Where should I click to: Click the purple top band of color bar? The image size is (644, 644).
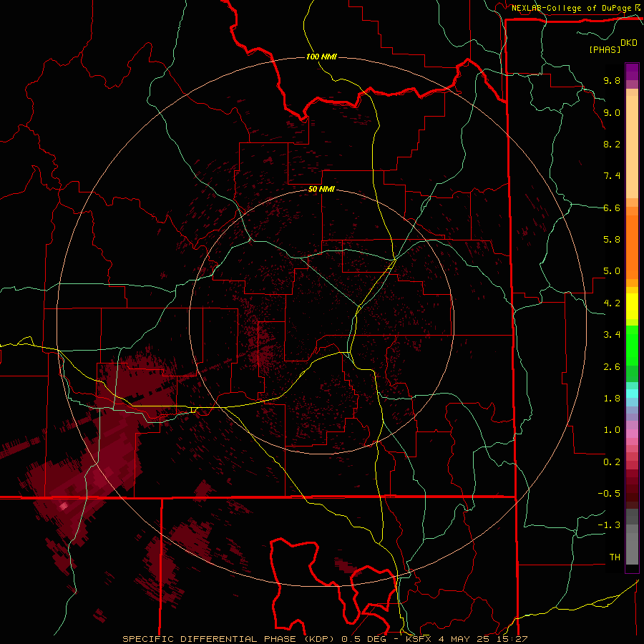(632, 72)
